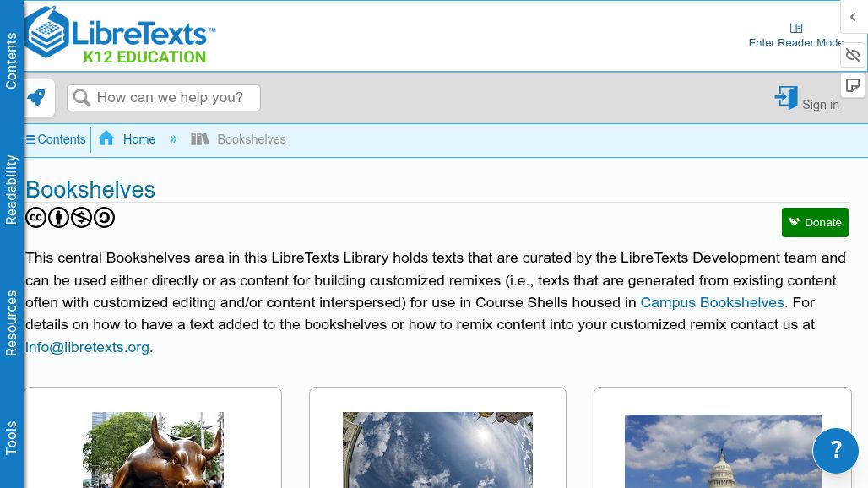Screen dimensions: 868x488
Task: Click the CC license badge
Action: point(35,217)
